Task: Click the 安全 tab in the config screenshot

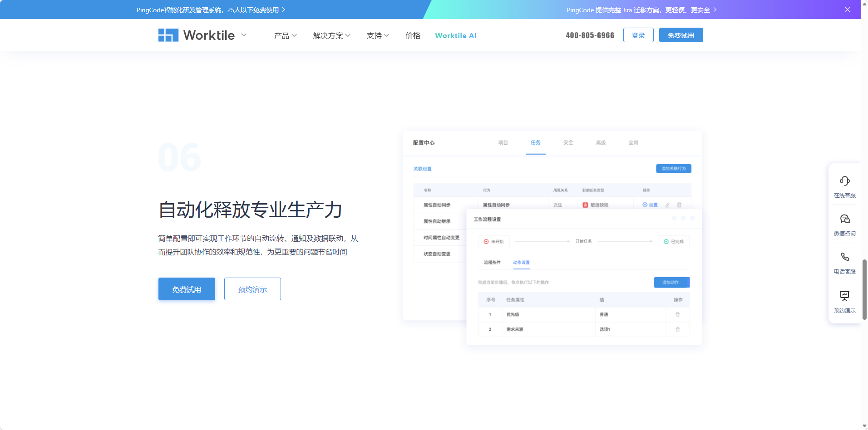Action: point(568,143)
